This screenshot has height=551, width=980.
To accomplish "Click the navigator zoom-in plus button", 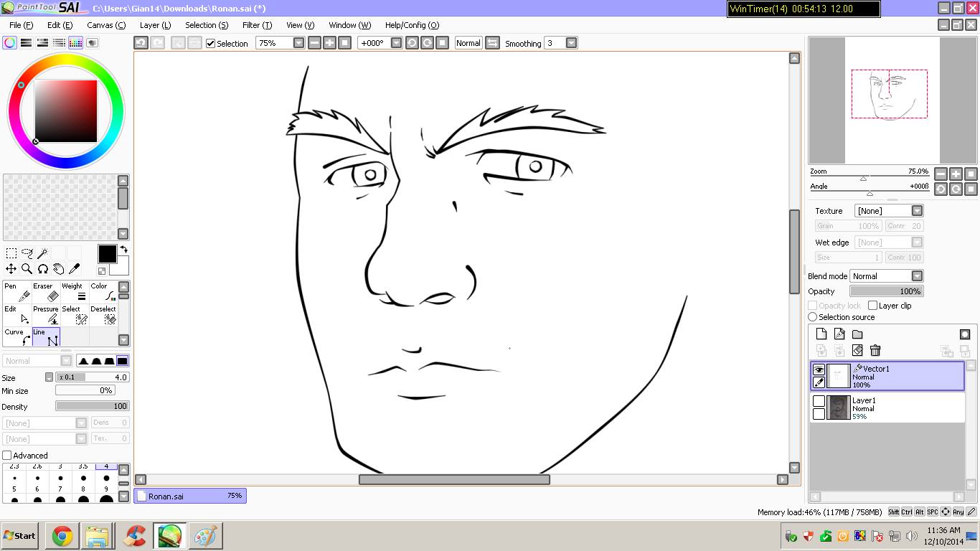I will tap(956, 174).
